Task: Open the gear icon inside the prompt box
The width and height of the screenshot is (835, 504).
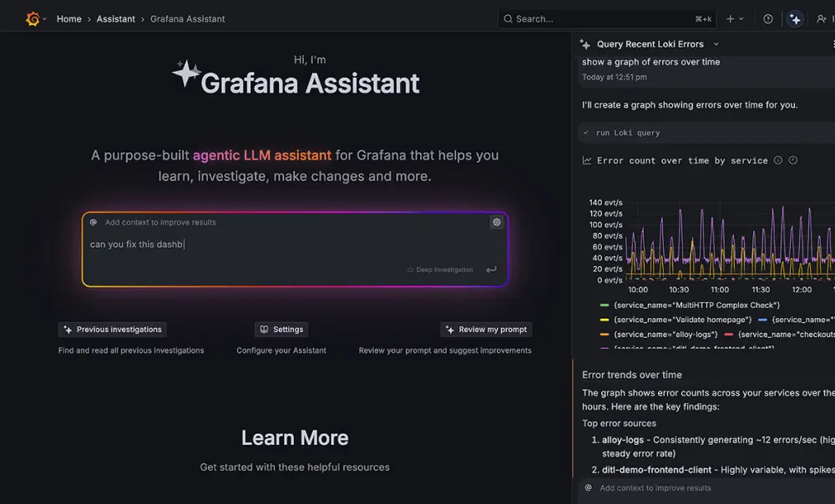Action: tap(497, 222)
